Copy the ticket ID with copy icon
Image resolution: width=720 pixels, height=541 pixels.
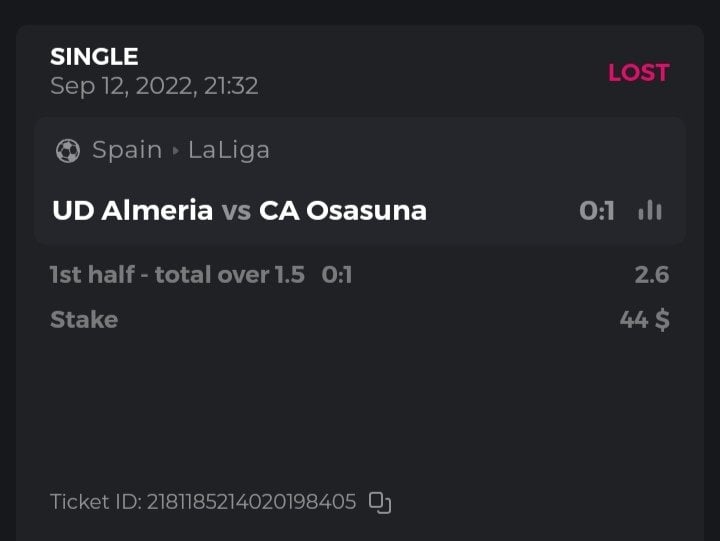point(380,502)
